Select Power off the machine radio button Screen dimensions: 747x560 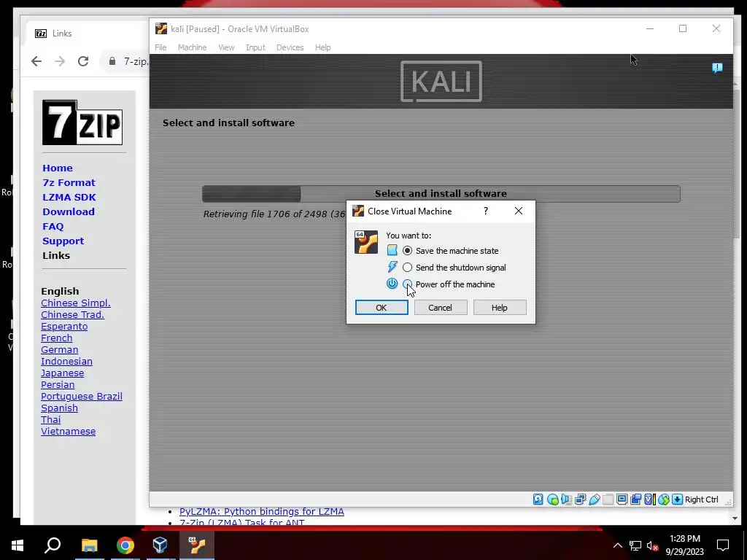point(407,284)
